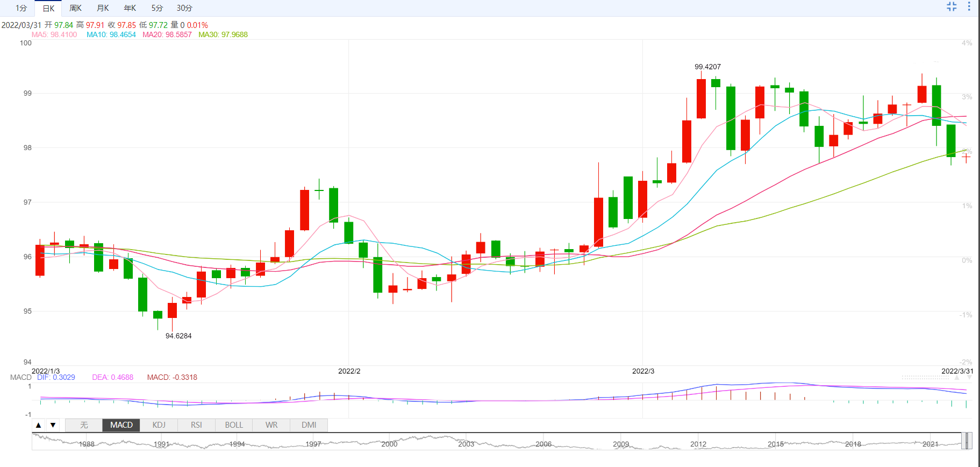The image size is (980, 467).
Task: Click the faint gray up triangle under 2022/3/31
Action: point(956,378)
